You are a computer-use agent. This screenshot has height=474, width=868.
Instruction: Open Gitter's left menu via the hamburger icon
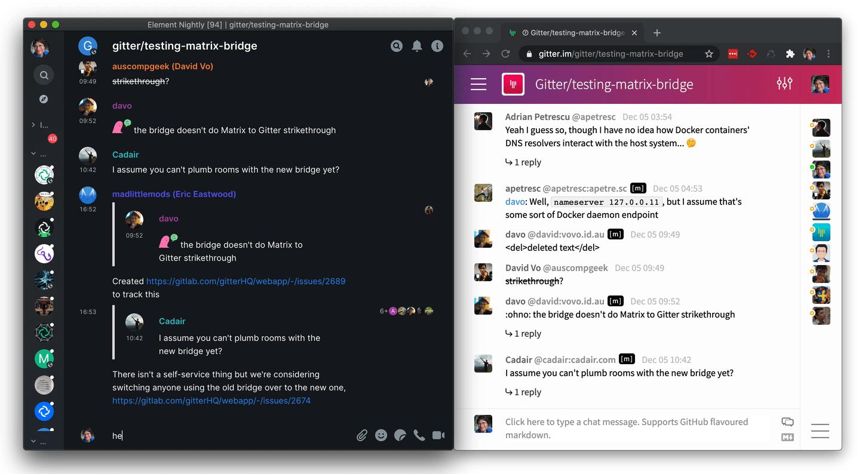click(479, 84)
